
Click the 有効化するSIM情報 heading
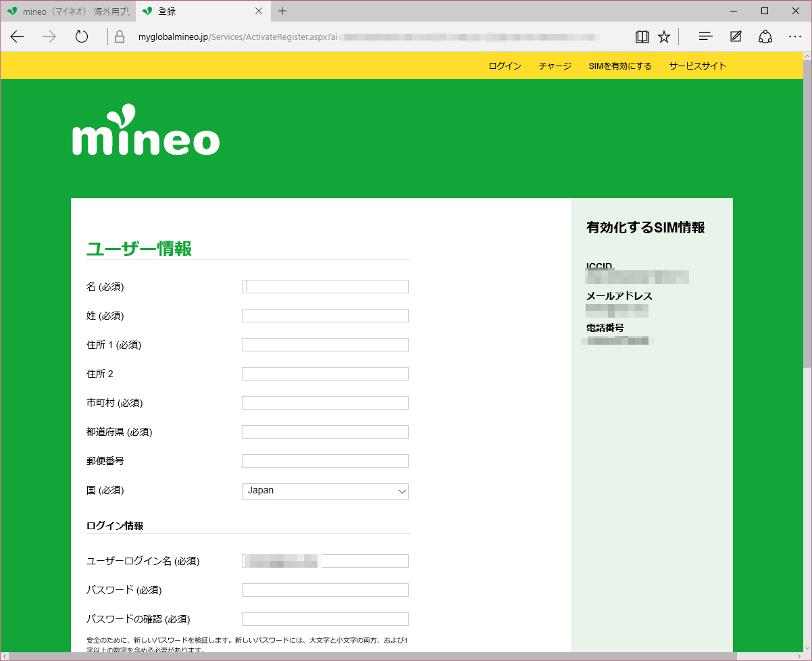[x=646, y=228]
